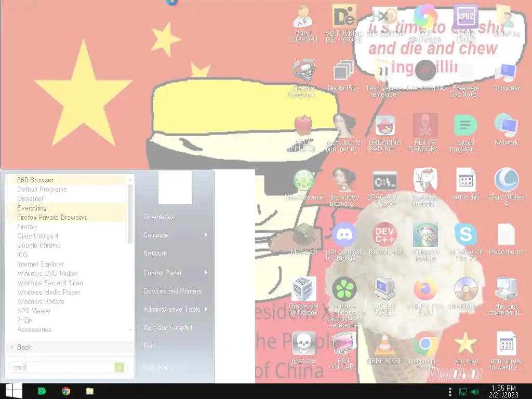Open the nirat.exe skull icon

point(303,348)
